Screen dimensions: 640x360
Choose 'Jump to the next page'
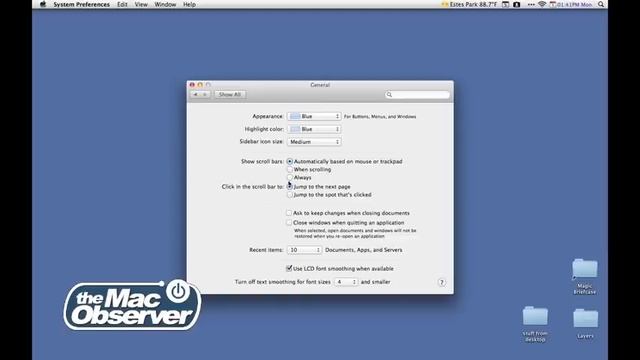coord(289,187)
